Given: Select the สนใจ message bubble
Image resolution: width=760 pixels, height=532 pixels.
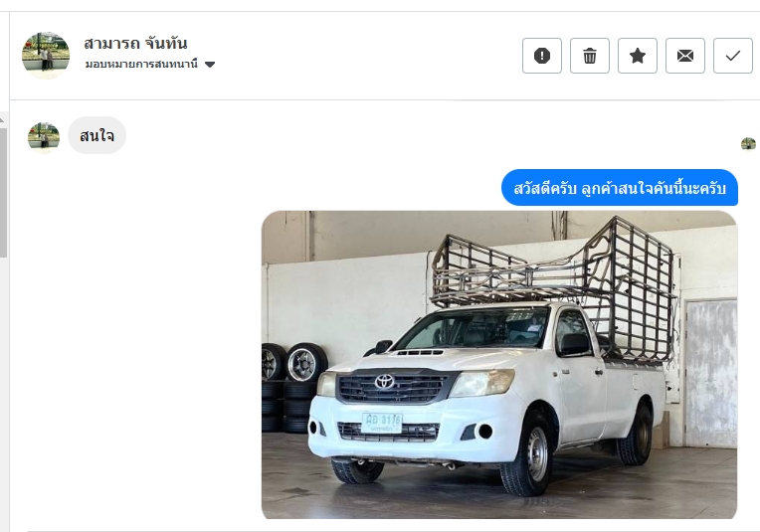Looking at the screenshot, I should point(96,135).
